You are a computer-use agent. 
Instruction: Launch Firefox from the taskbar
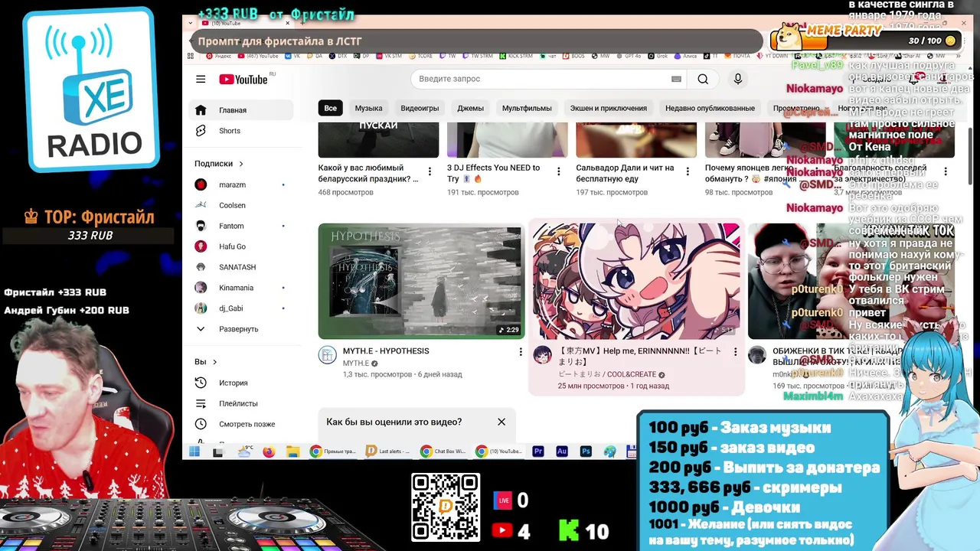click(269, 452)
